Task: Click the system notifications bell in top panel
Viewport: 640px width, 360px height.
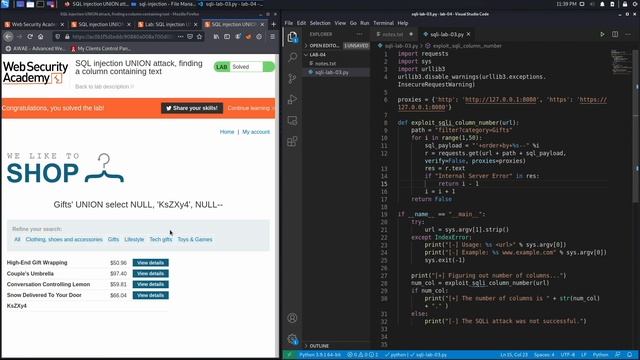Action: click(x=602, y=4)
